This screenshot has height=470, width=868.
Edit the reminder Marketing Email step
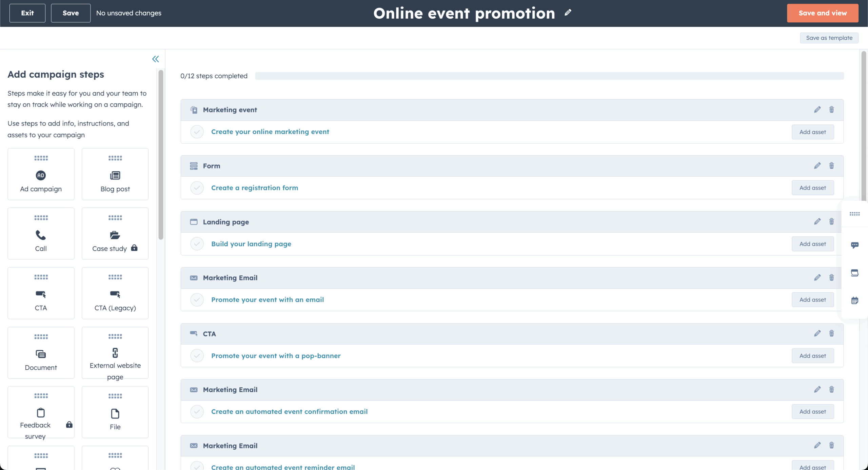pyautogui.click(x=817, y=445)
